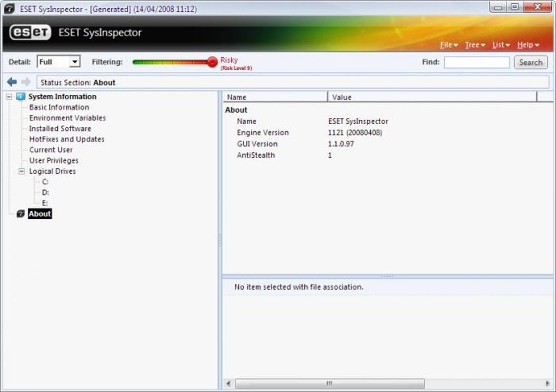The image size is (556, 392).
Task: Click the red filtering slider handle
Action: (212, 62)
